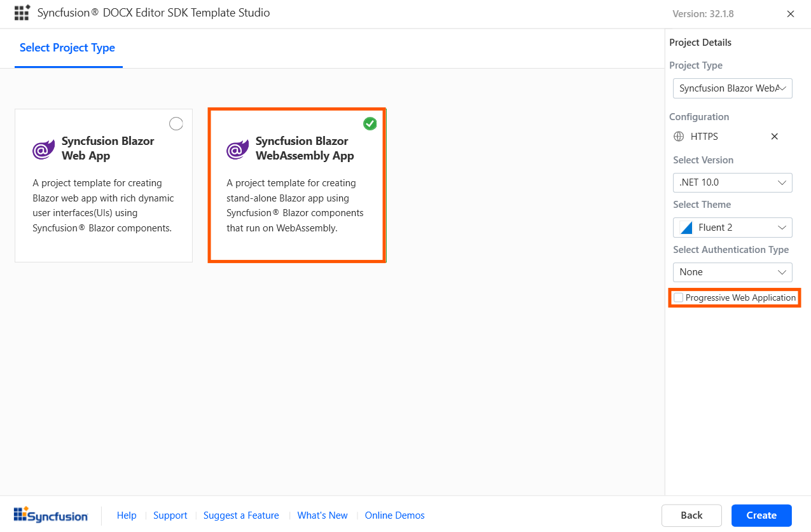Click the Blazor icon on Web App card

44,149
